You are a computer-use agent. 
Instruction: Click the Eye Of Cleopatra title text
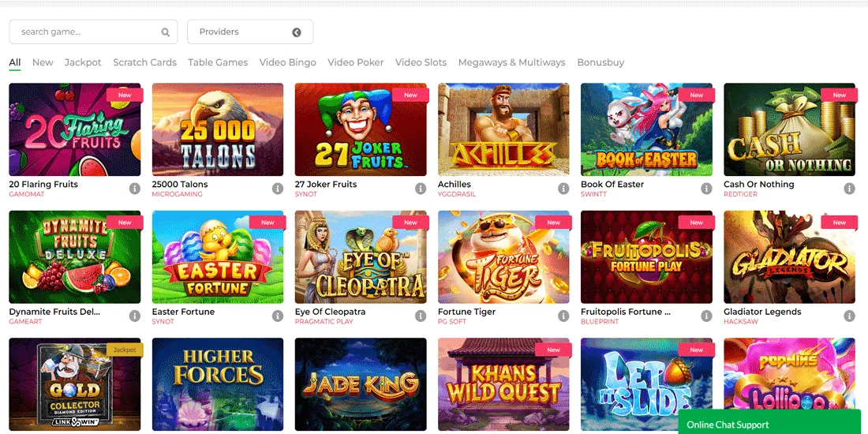pyautogui.click(x=330, y=312)
